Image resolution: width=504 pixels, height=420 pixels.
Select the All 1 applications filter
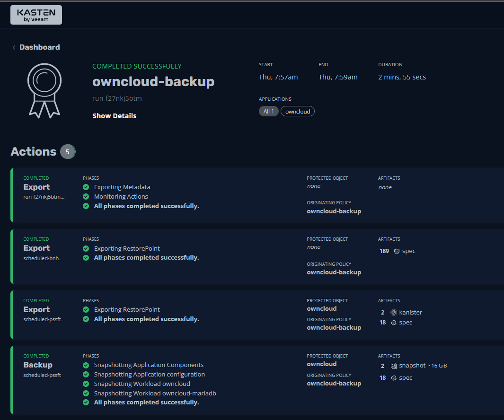[268, 112]
